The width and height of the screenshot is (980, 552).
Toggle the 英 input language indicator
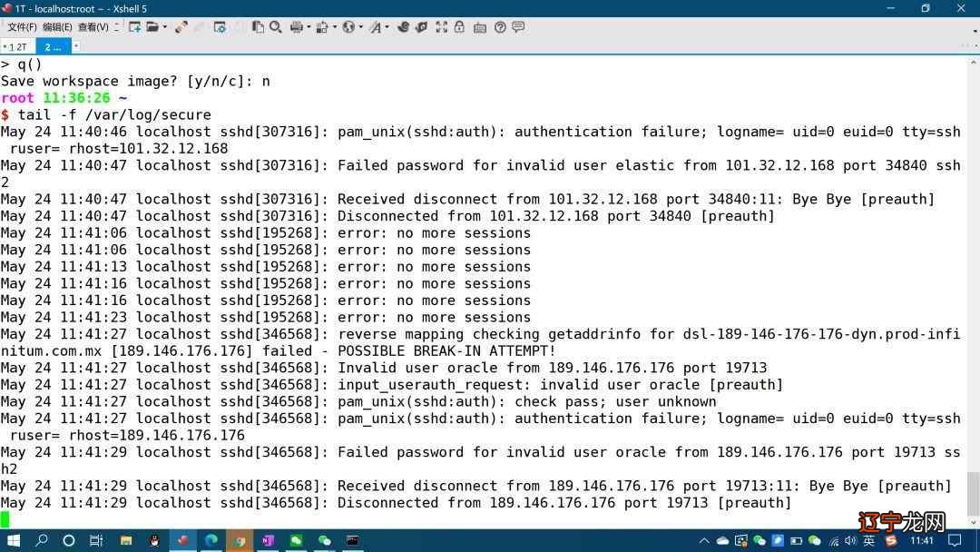click(x=868, y=540)
